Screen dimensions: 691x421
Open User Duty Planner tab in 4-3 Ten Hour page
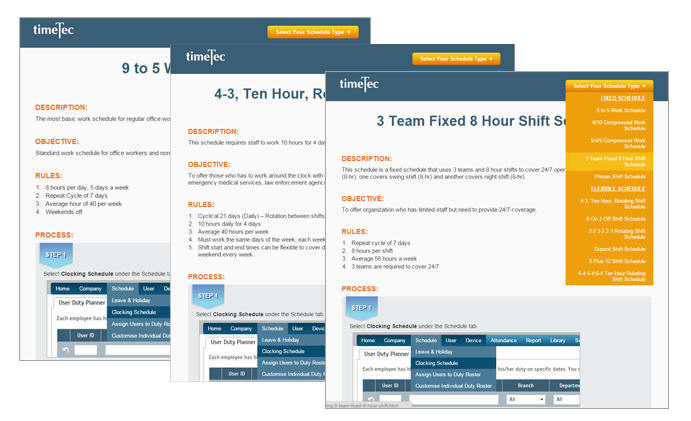[232, 342]
